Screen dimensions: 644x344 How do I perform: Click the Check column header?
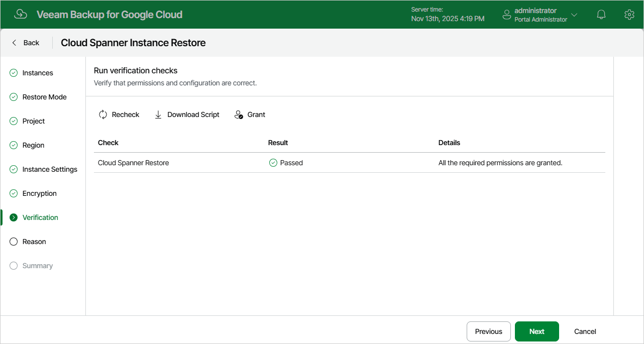click(108, 143)
